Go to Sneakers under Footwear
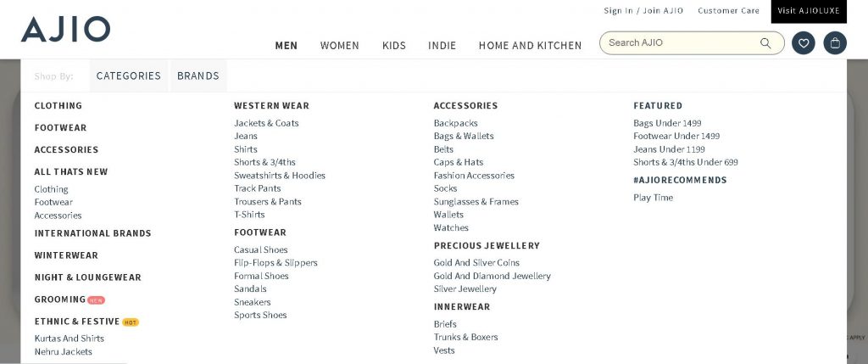Image resolution: width=868 pixels, height=364 pixels. pos(253,302)
